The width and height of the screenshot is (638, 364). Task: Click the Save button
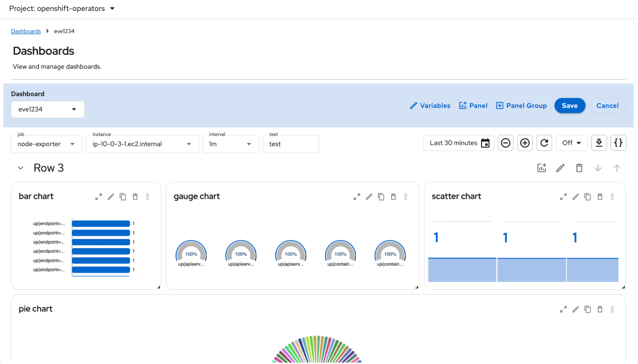569,106
